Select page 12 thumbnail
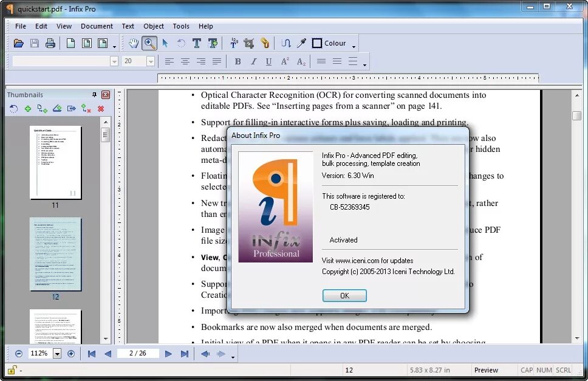The width and height of the screenshot is (588, 381). click(x=55, y=254)
